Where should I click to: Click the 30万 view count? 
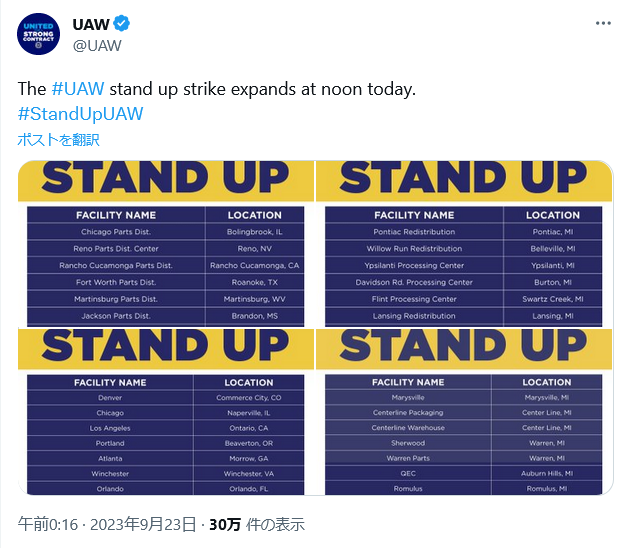tap(225, 524)
